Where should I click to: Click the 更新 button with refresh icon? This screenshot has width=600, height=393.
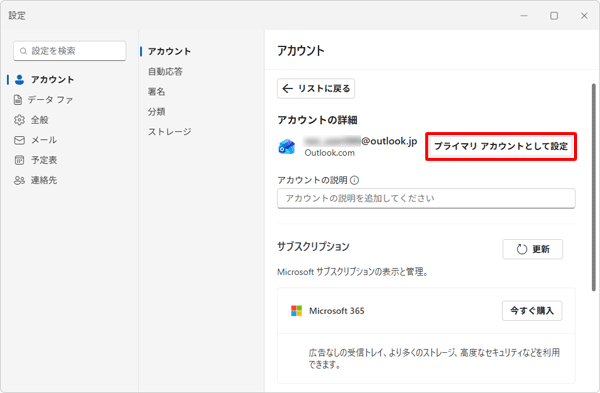point(532,249)
